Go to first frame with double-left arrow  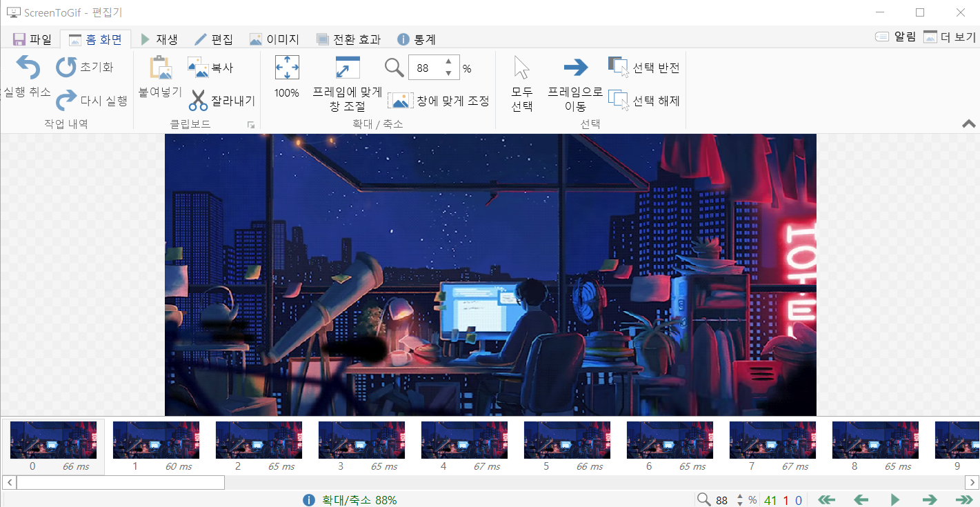click(x=826, y=500)
